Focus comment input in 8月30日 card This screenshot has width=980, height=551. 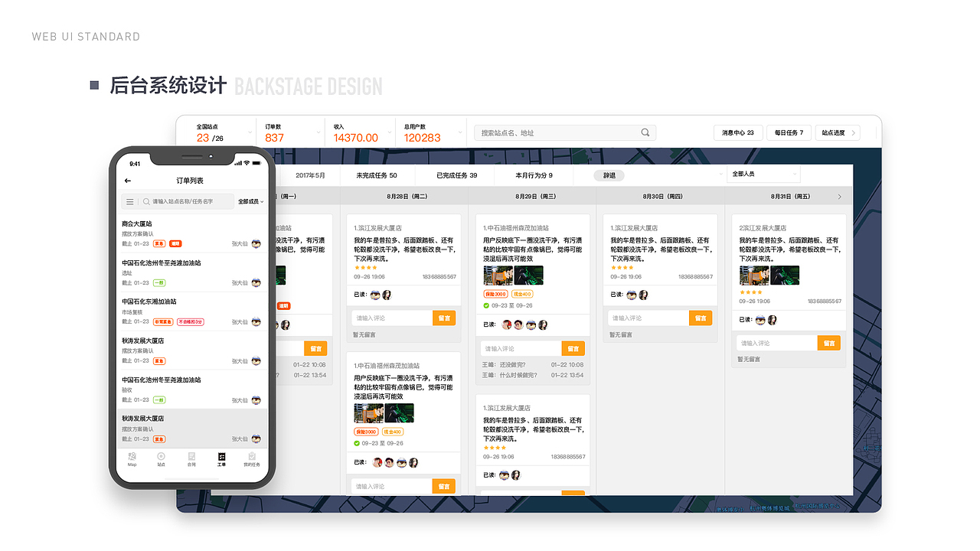[x=648, y=318]
